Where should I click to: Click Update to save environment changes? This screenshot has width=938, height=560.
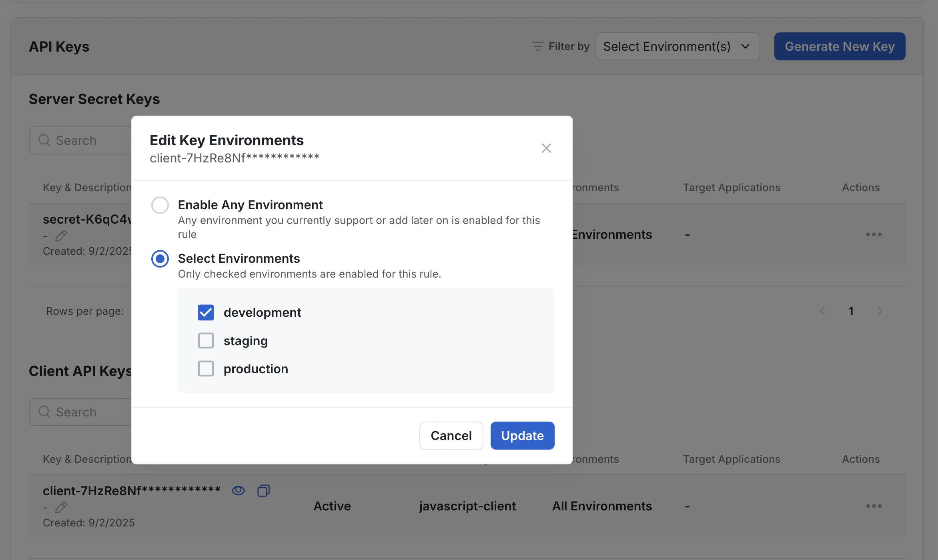click(522, 435)
